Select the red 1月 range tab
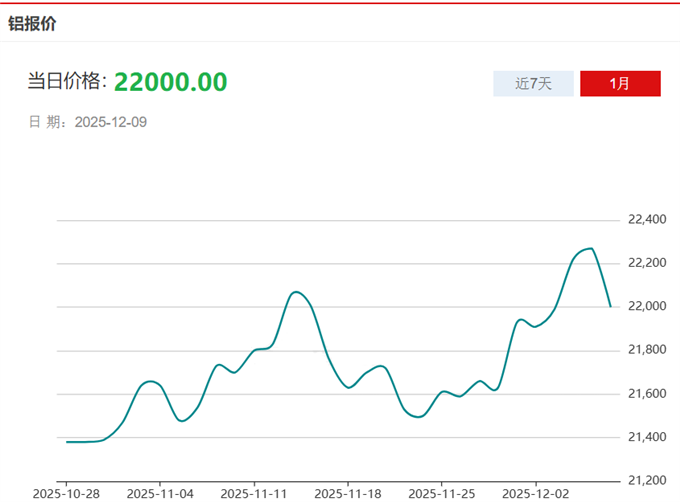The height and width of the screenshot is (502, 680). pos(620,84)
